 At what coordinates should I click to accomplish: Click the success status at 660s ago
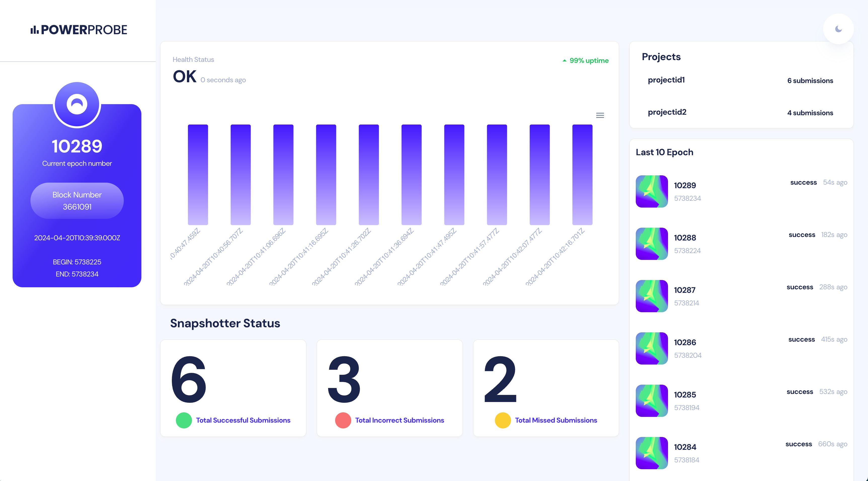(x=799, y=444)
